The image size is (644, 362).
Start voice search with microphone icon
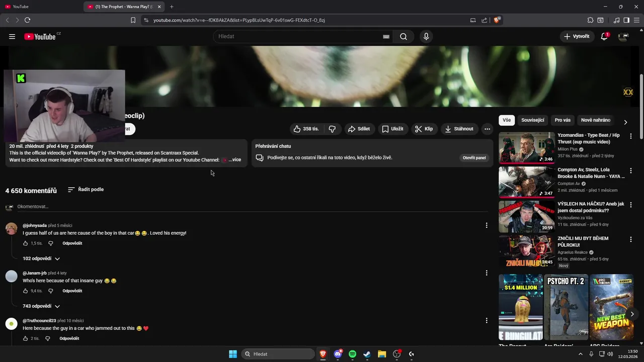click(426, 36)
